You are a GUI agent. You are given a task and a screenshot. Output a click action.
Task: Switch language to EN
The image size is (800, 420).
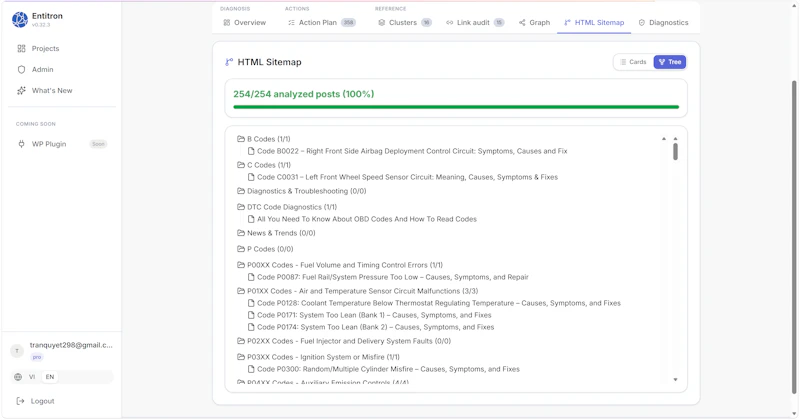click(x=49, y=377)
